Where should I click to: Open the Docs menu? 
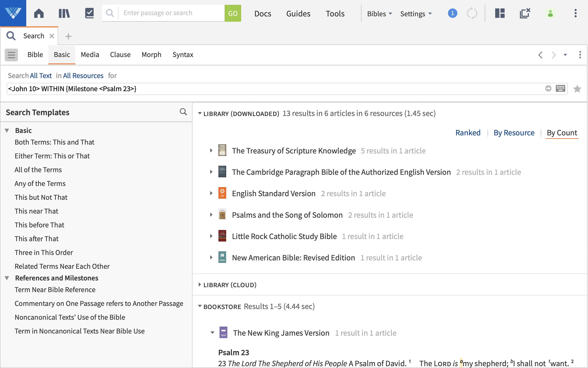263,14
